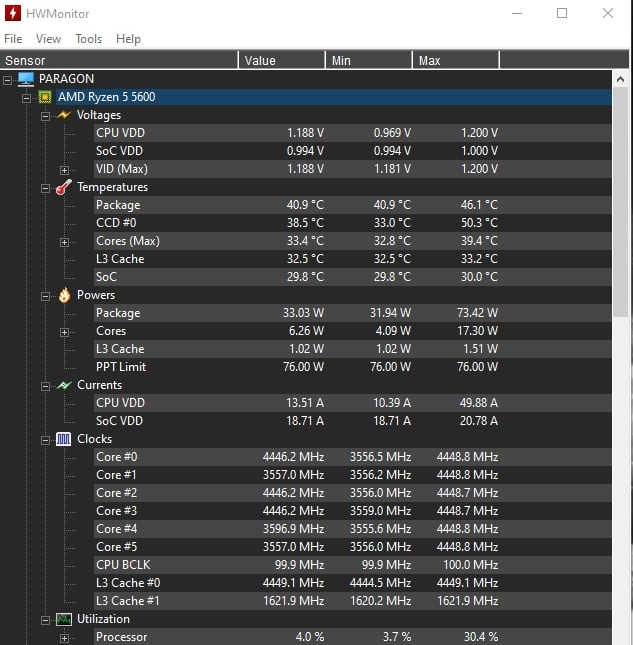Select the L3 Cache power row
This screenshot has height=645, width=633.
(x=352, y=349)
